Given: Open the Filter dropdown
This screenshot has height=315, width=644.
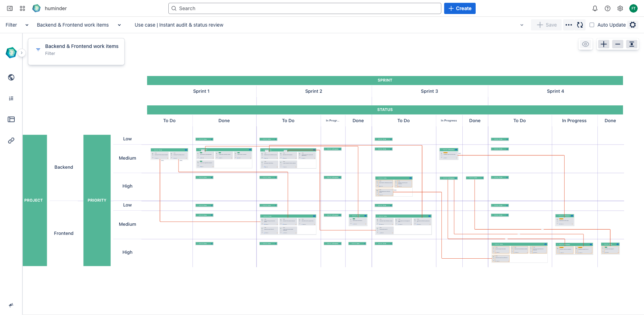Looking at the screenshot, I should click(27, 25).
